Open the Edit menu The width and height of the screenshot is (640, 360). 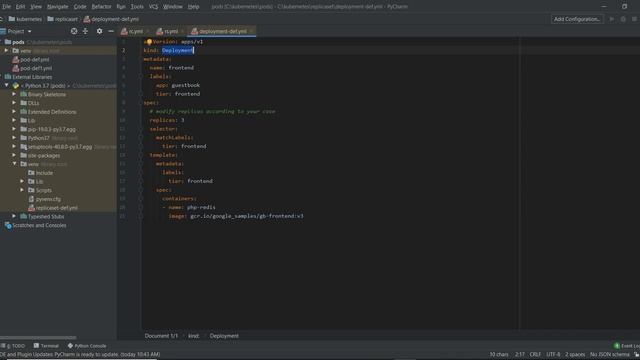pyautogui.click(x=20, y=7)
